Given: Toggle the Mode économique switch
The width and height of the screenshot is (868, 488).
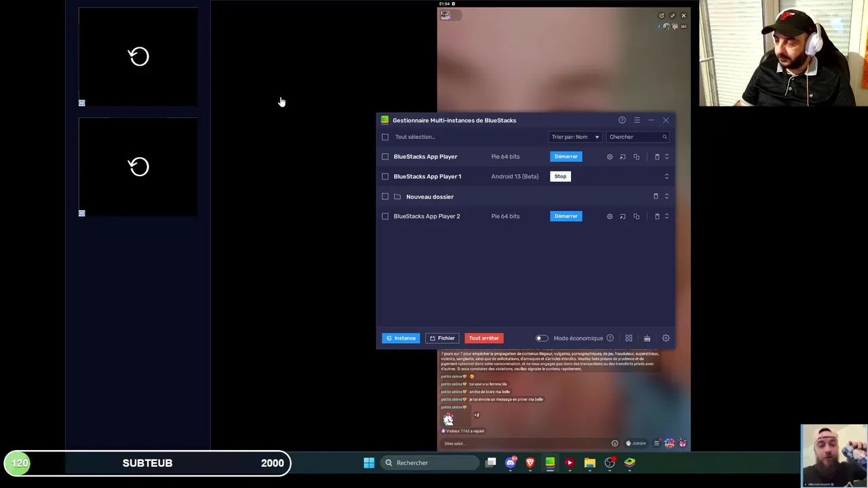Looking at the screenshot, I should 542,338.
